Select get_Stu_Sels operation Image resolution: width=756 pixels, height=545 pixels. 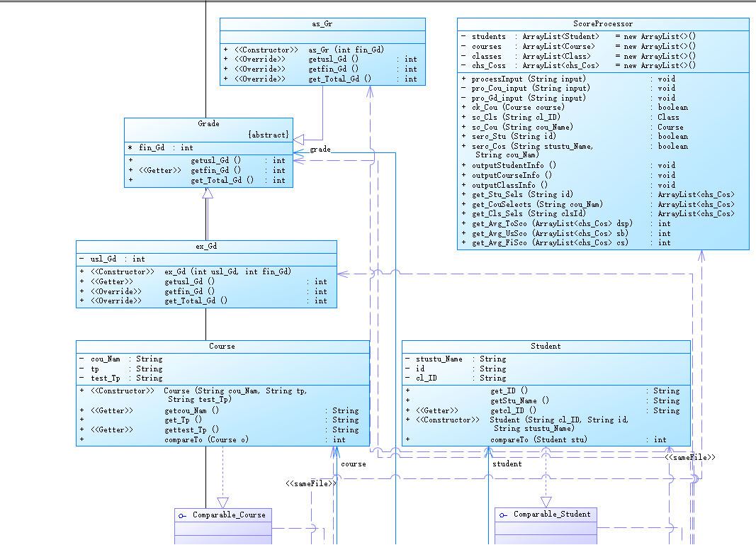pos(598,194)
